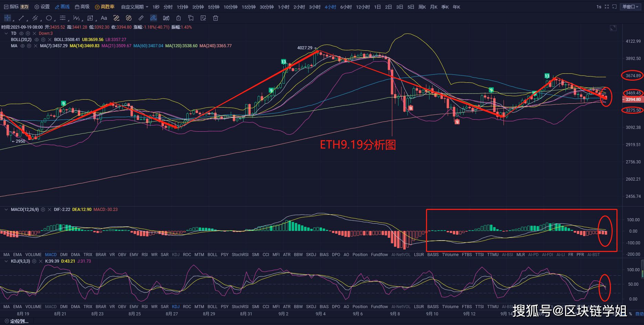This screenshot has height=325, width=644.
Task: Open settings gear for TD indicator
Action: 28,33
